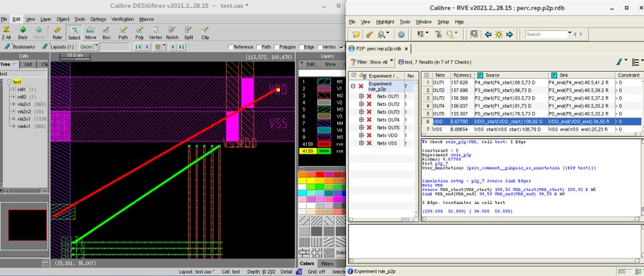
Task: Collapse the test cell tree node
Action: tap(10, 82)
